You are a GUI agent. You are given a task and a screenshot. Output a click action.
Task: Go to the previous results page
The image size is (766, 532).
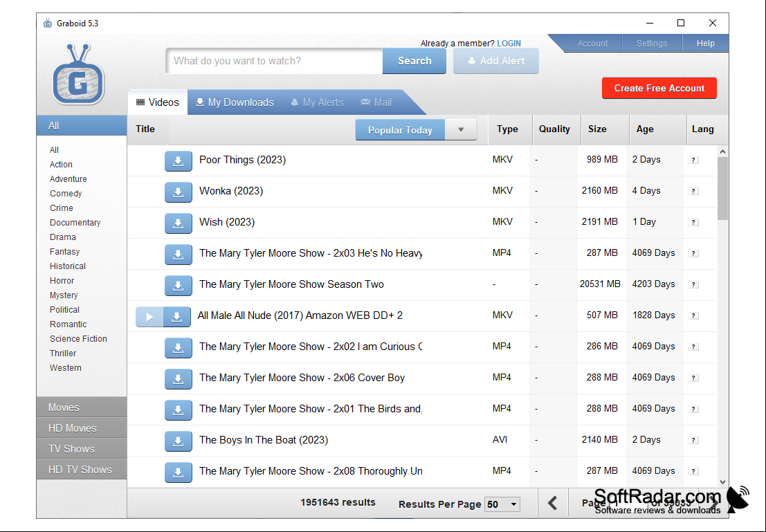553,503
